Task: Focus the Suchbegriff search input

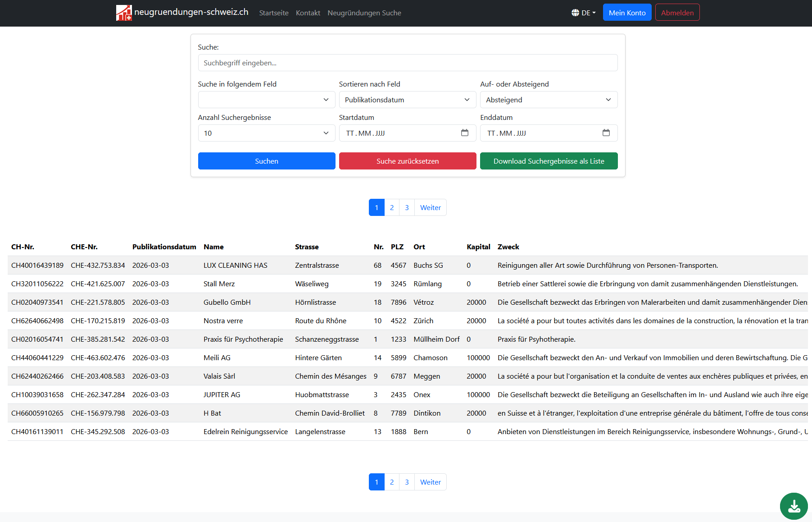Action: coord(408,63)
